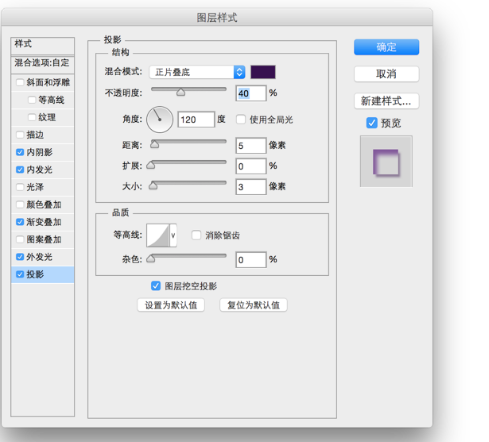Click the contour curve thumbnail
The width and height of the screenshot is (489, 442).
(x=158, y=235)
